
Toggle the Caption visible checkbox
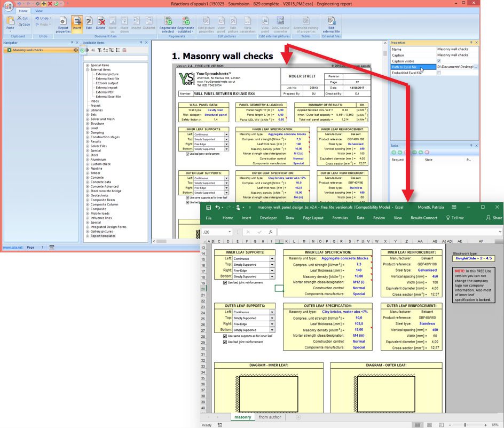pyautogui.click(x=439, y=61)
